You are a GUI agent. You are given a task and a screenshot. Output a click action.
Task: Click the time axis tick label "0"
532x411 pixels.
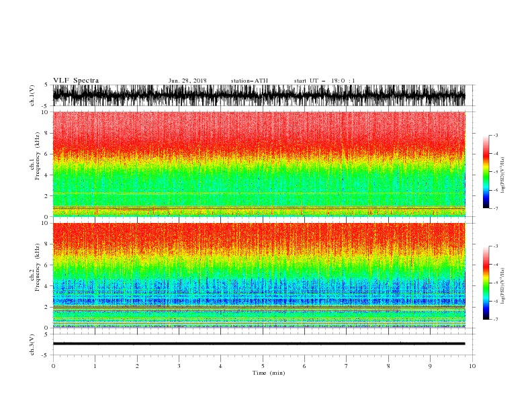click(x=53, y=366)
